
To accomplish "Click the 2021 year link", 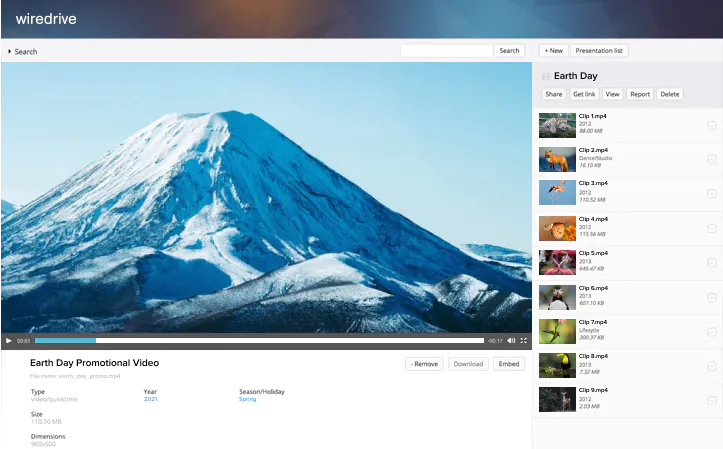I will [x=150, y=399].
